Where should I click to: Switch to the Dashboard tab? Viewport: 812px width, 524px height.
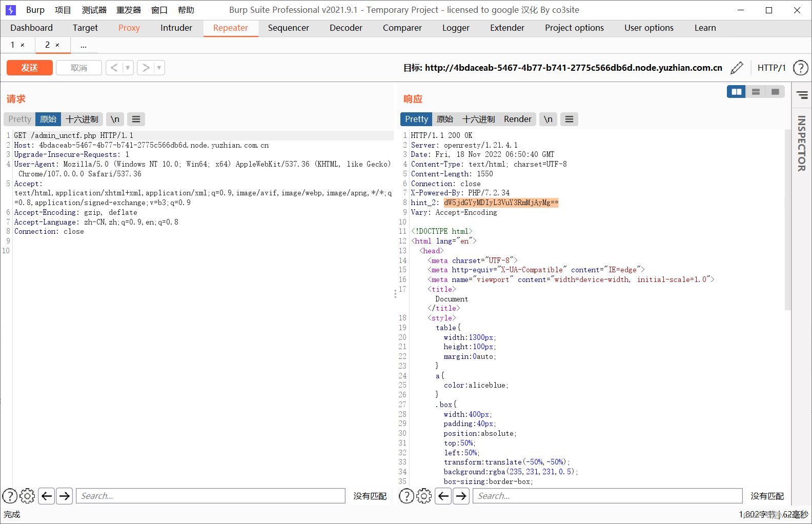pyautogui.click(x=31, y=28)
